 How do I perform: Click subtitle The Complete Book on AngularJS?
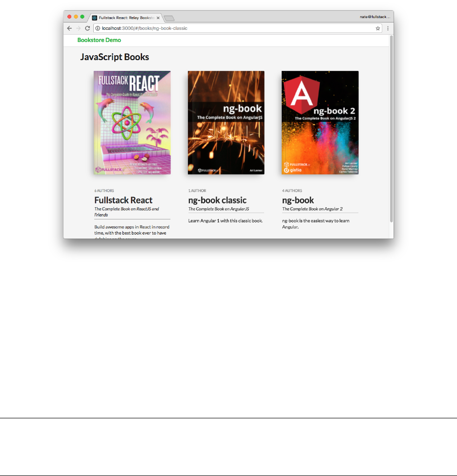point(219,209)
